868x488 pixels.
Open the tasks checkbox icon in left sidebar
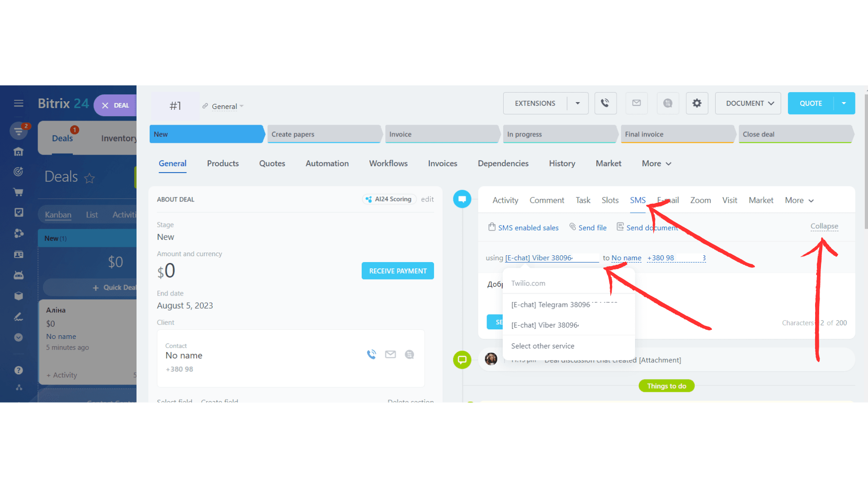pyautogui.click(x=19, y=212)
